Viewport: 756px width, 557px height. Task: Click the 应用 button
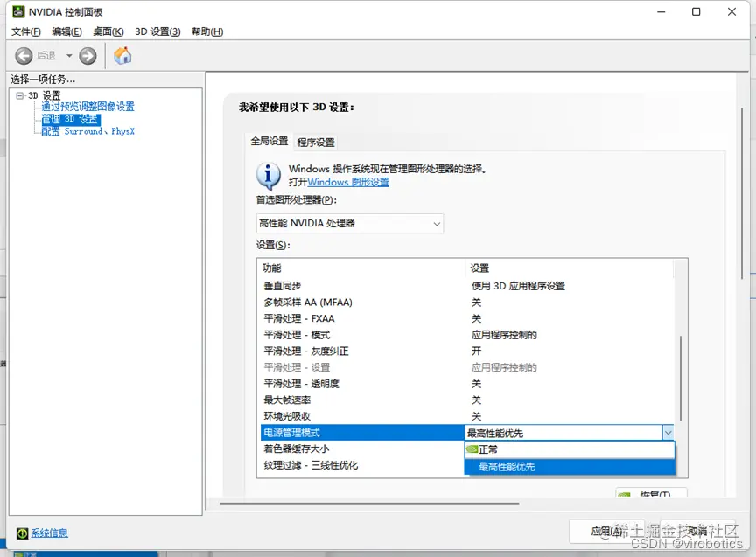point(608,532)
